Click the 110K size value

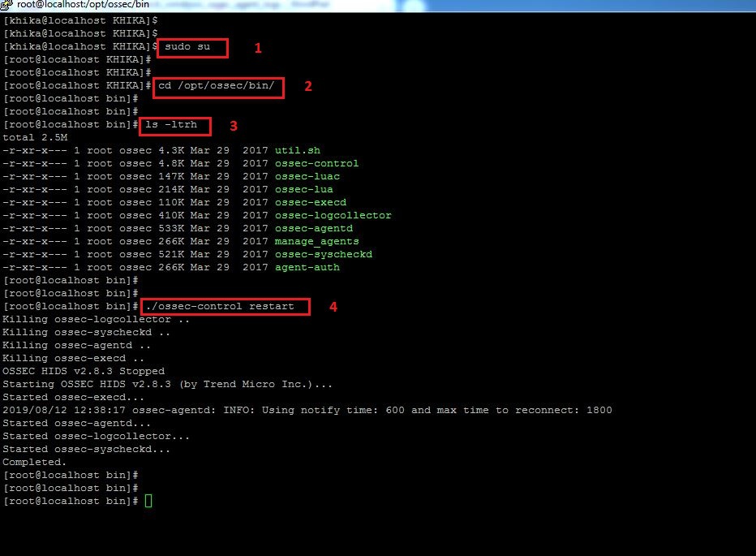point(171,203)
